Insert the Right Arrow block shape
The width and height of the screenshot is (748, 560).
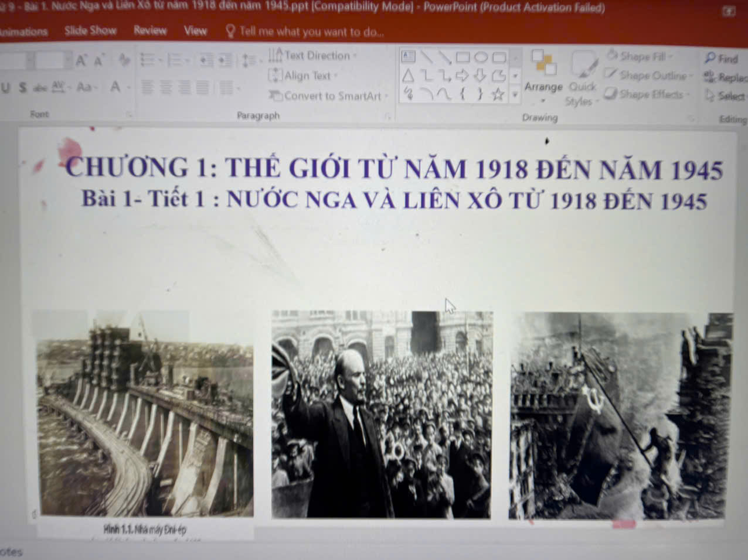click(462, 76)
